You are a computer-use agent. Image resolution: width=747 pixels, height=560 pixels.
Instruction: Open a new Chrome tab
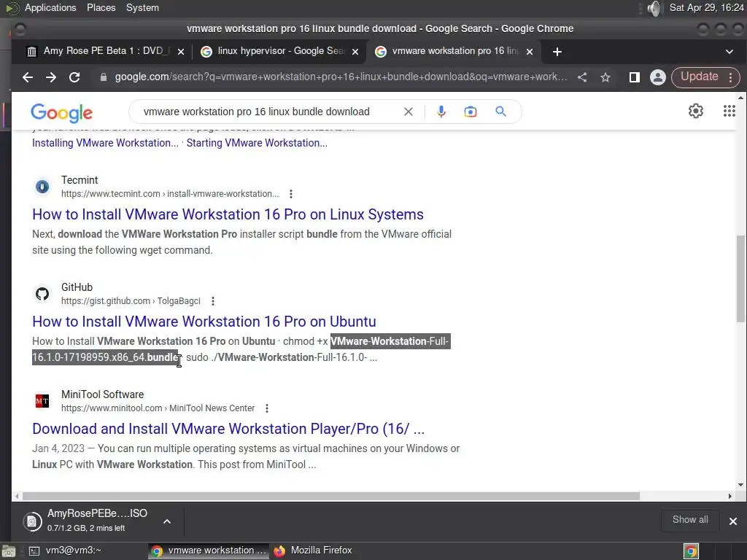(557, 52)
